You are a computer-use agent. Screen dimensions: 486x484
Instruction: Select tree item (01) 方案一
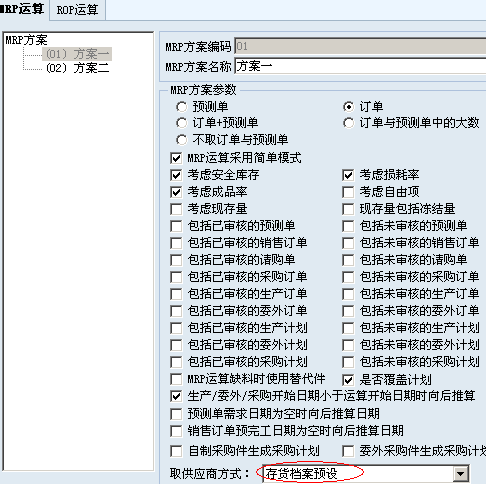(77, 54)
